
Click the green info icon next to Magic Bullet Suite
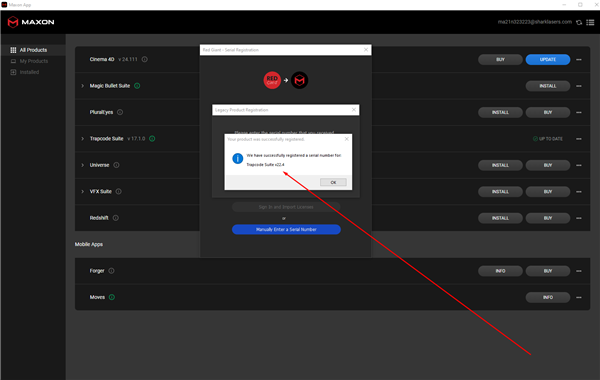click(137, 86)
